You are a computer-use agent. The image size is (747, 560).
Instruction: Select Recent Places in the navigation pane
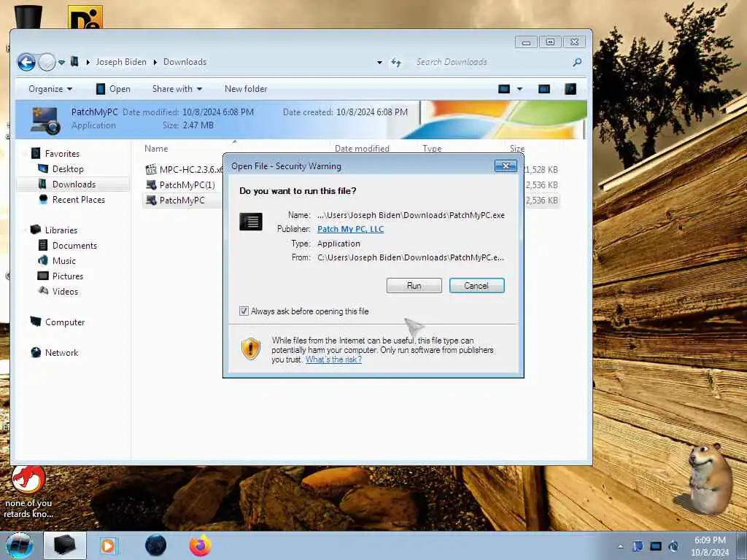[x=79, y=200]
